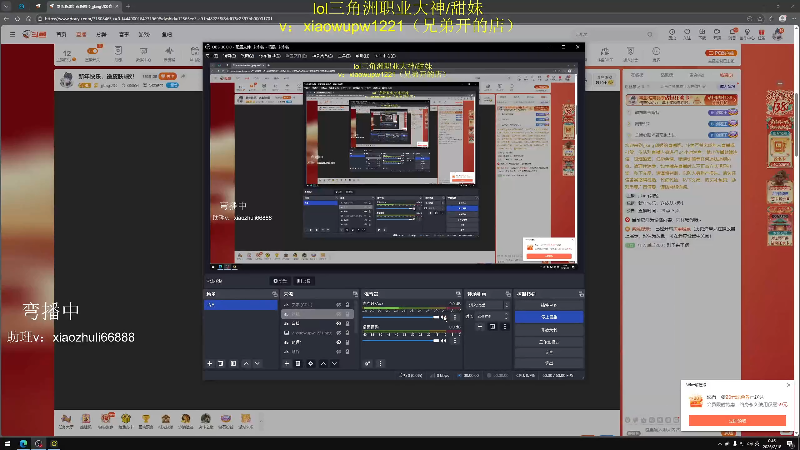Mute the second audio mixer channel speaker
Image resolution: width=800 pixels, height=450 pixels.
click(444, 340)
